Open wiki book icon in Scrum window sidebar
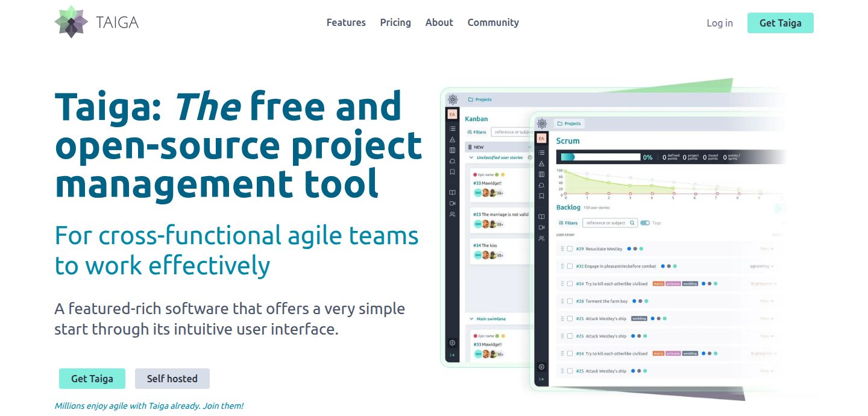This screenshot has height=416, width=868. 541,216
